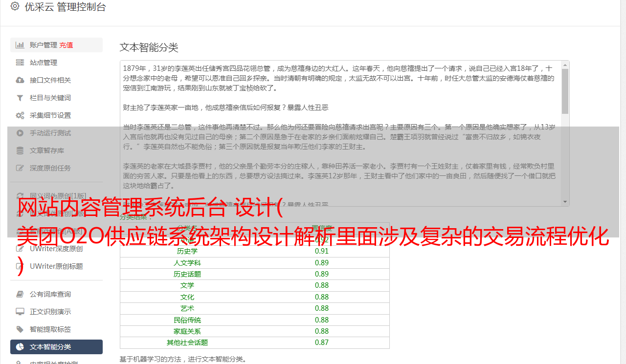Viewport: 626px width, 364px height.
Task: Select the play icon for 手动运行测试
Action: [20, 133]
